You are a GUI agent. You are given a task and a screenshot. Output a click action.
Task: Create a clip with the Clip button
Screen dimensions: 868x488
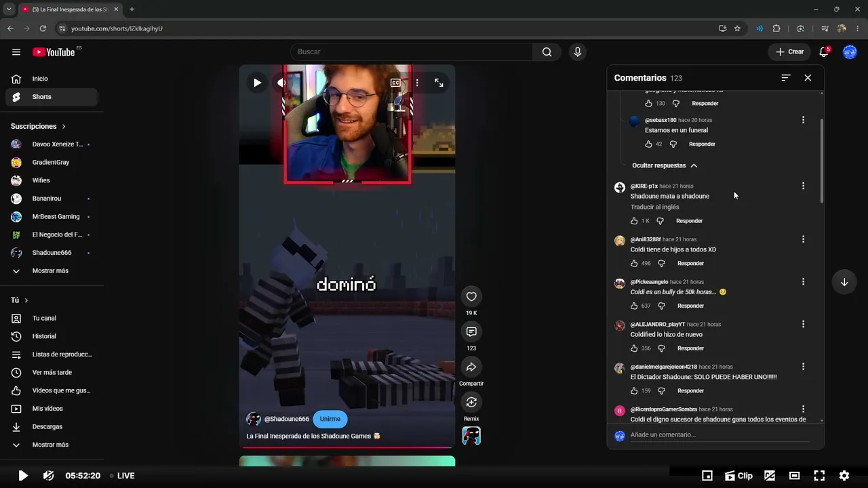738,476
